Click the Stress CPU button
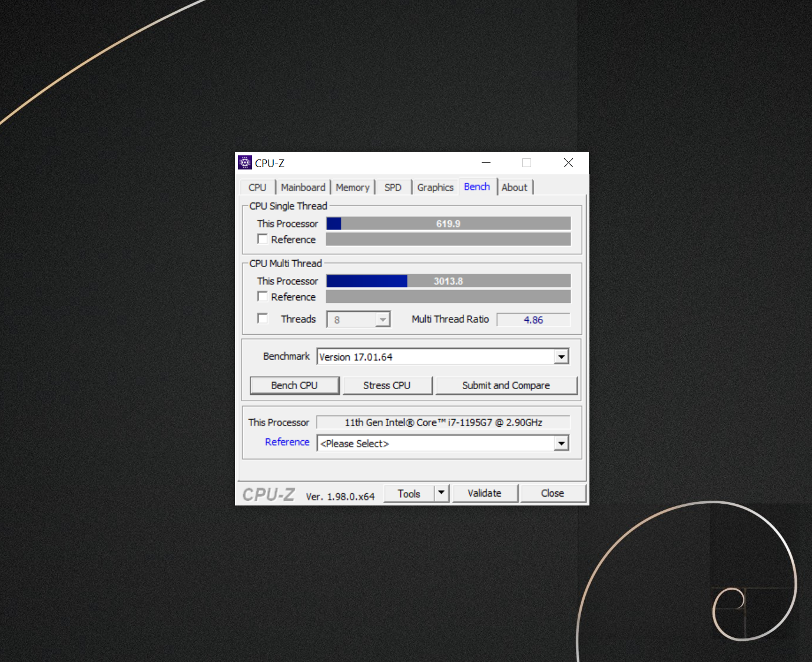Image resolution: width=812 pixels, height=662 pixels. tap(387, 385)
